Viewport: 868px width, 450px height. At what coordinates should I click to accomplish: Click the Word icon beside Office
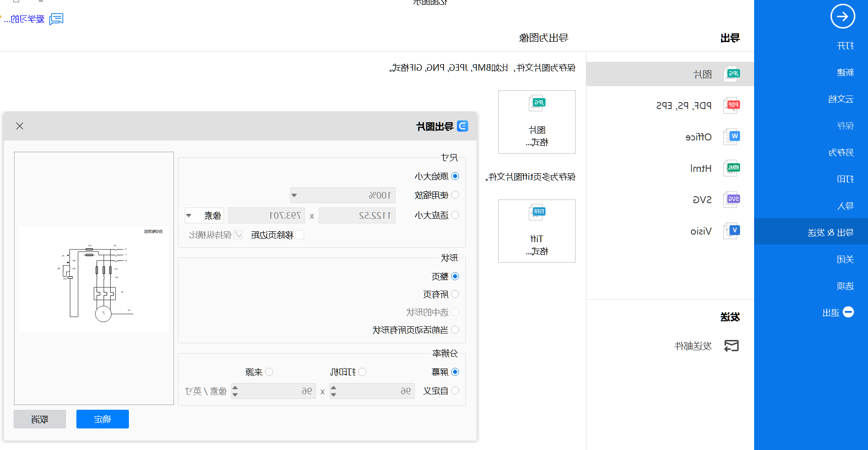(x=732, y=137)
